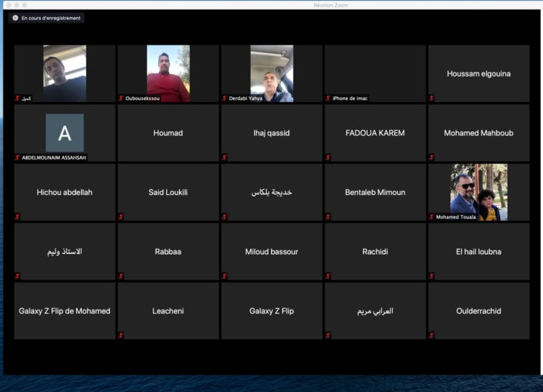Click the Oulderrachid participant tile
543x392 pixels.
[x=478, y=311]
